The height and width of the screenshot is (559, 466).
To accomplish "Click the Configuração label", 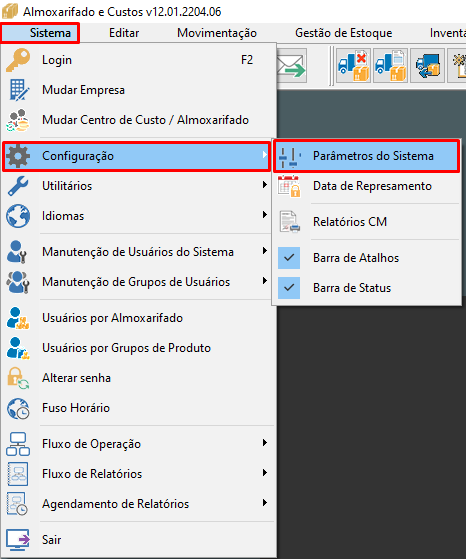I will [78, 156].
